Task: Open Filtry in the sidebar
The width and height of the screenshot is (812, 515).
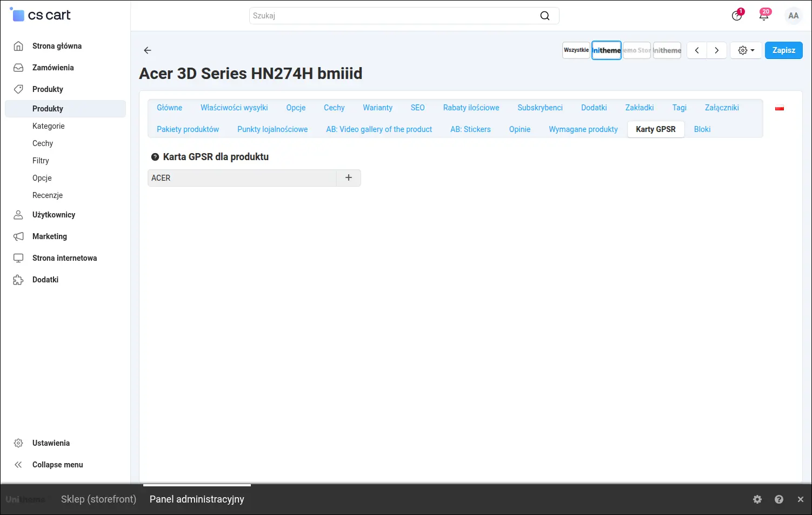Action: point(41,161)
